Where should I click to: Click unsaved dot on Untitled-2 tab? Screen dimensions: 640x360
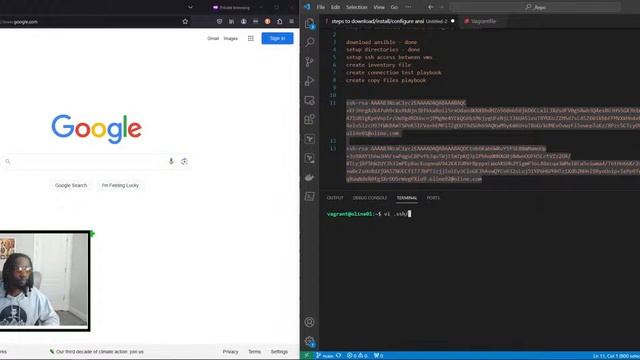(453, 21)
